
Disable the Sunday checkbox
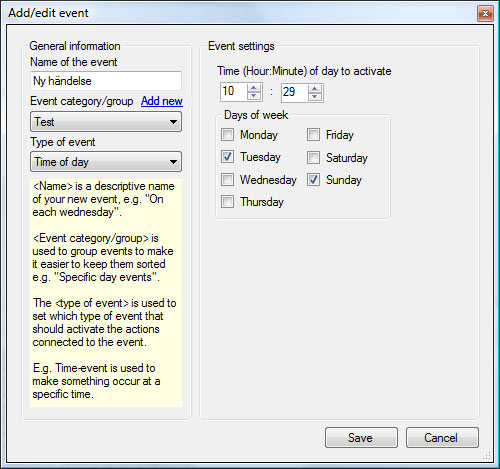[313, 180]
